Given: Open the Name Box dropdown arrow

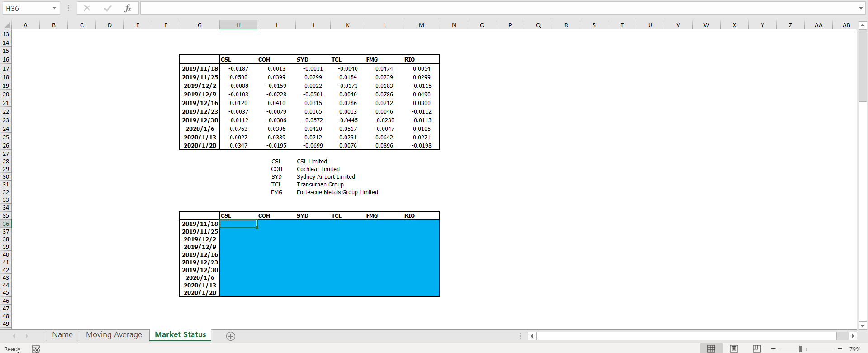Looking at the screenshot, I should (54, 8).
